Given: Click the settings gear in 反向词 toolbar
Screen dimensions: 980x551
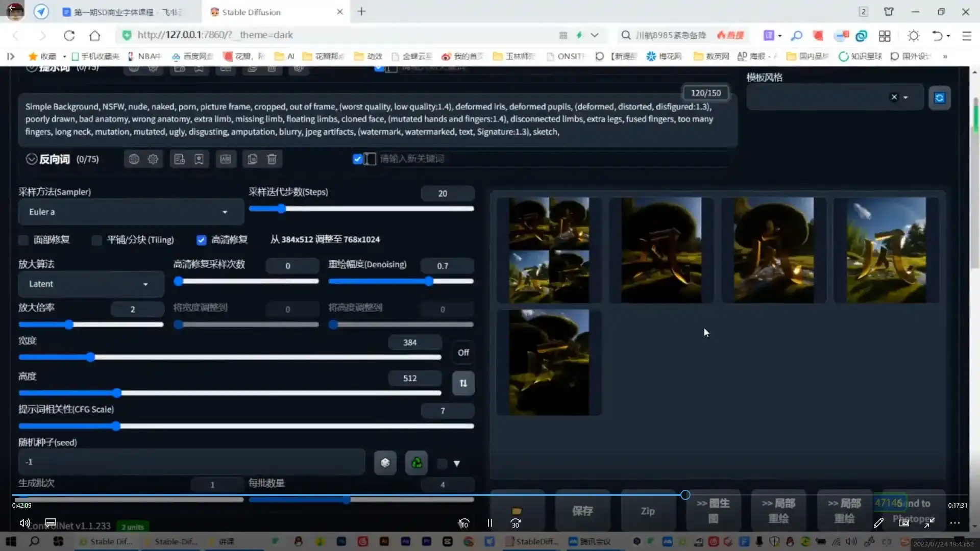Looking at the screenshot, I should pos(153,159).
